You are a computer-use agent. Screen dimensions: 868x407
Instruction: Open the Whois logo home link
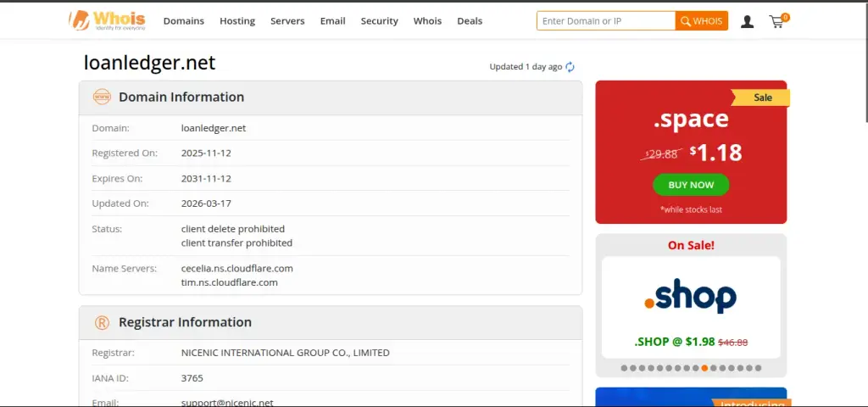coord(107,20)
